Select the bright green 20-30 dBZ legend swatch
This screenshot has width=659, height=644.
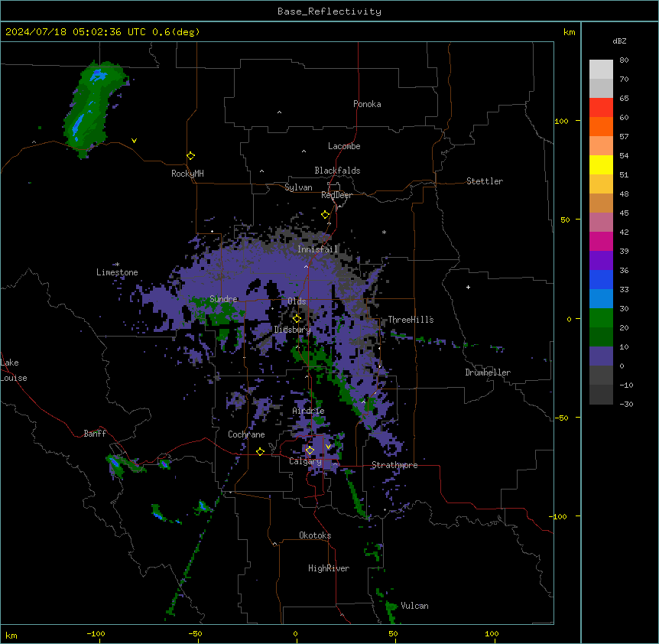coord(601,318)
